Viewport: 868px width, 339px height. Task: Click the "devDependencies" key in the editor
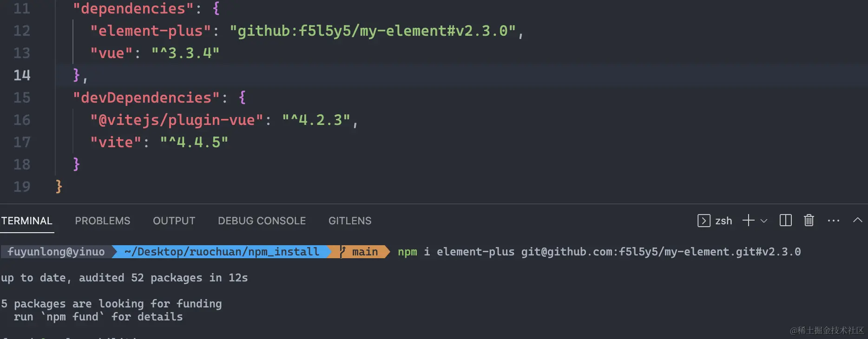point(146,98)
